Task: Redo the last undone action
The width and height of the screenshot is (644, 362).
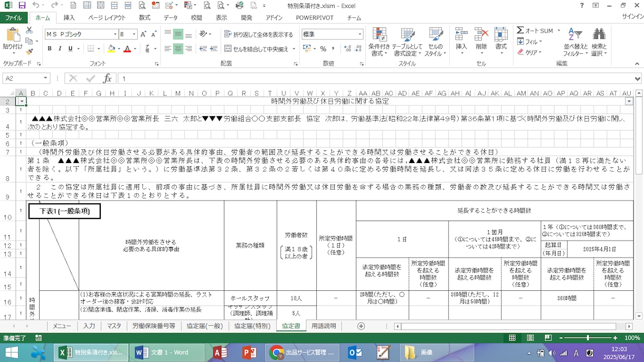Action: pyautogui.click(x=54, y=5)
